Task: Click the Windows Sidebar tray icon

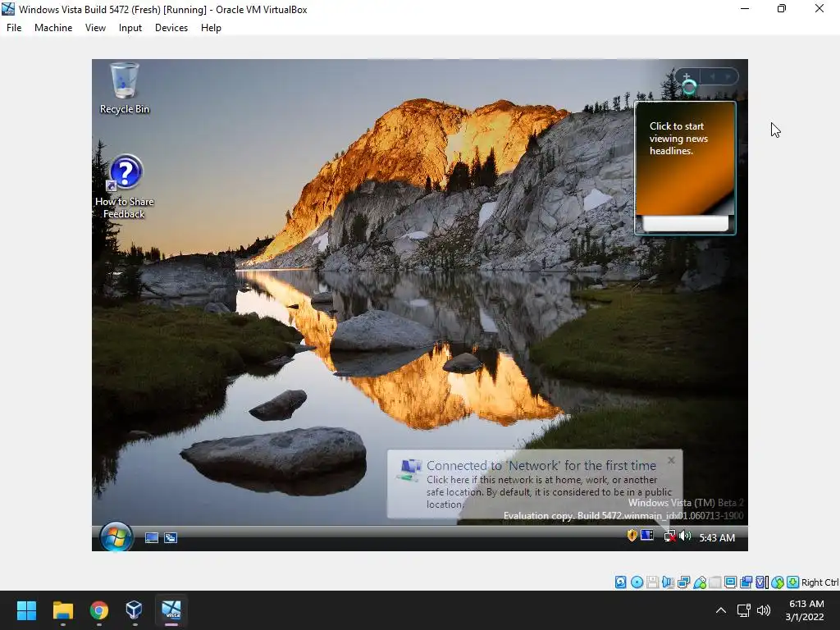Action: (x=647, y=535)
